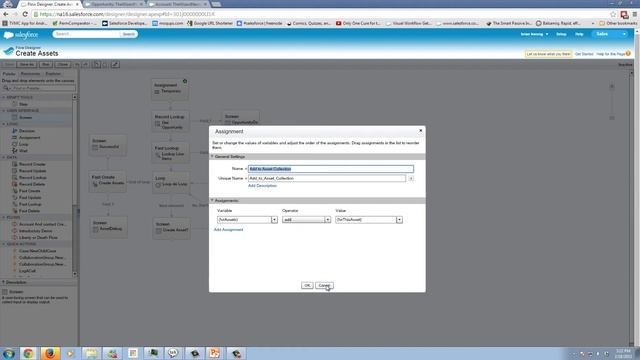Click the undo icon in designer toolbar
Viewport: 640px width, 360px height.
(x=78, y=64)
